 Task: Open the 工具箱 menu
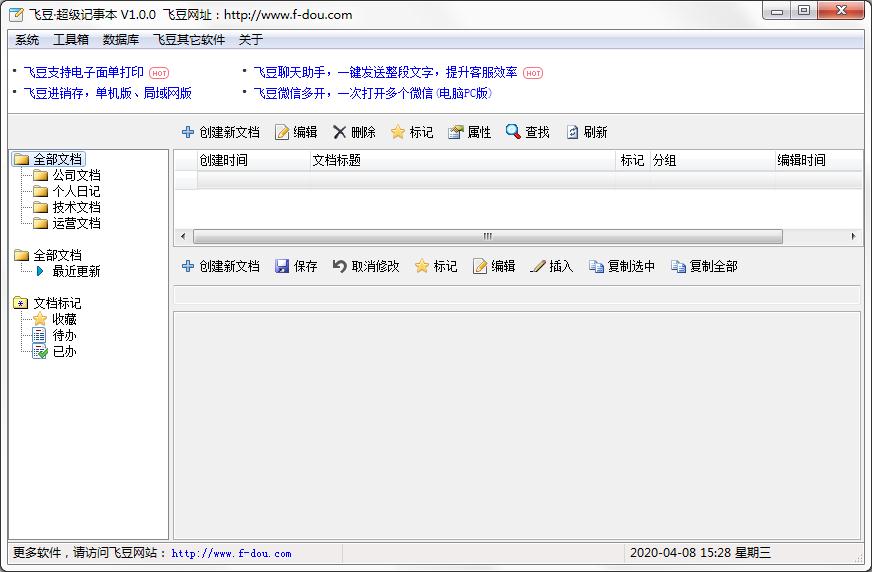pyautogui.click(x=71, y=40)
